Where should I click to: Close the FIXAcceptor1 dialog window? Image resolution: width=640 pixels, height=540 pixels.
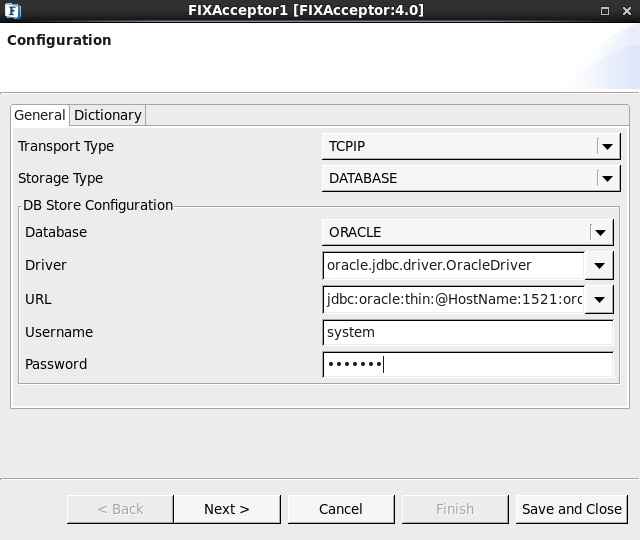(627, 11)
